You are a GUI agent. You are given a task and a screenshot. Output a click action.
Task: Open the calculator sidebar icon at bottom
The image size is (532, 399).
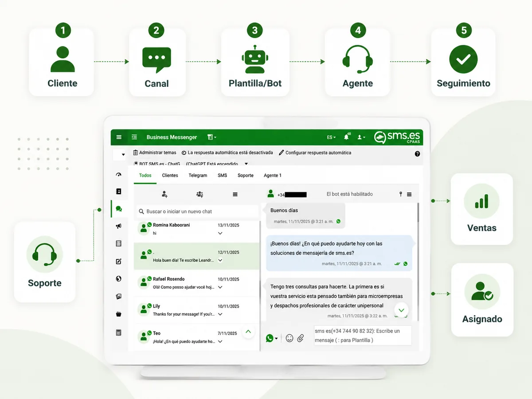pos(118,332)
